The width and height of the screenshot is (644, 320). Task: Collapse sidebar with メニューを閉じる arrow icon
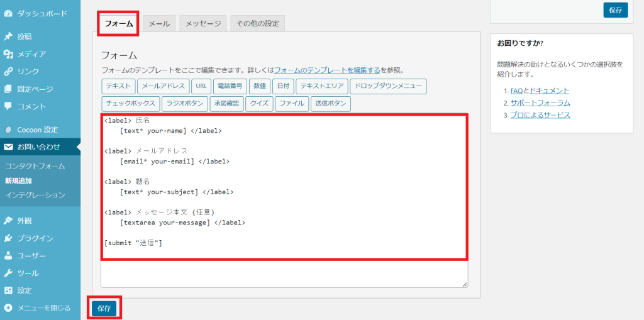pos(8,308)
